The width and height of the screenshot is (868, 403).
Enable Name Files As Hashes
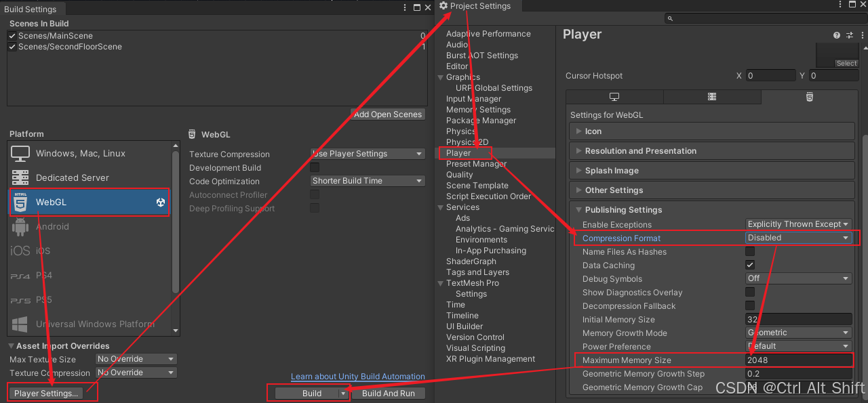750,251
